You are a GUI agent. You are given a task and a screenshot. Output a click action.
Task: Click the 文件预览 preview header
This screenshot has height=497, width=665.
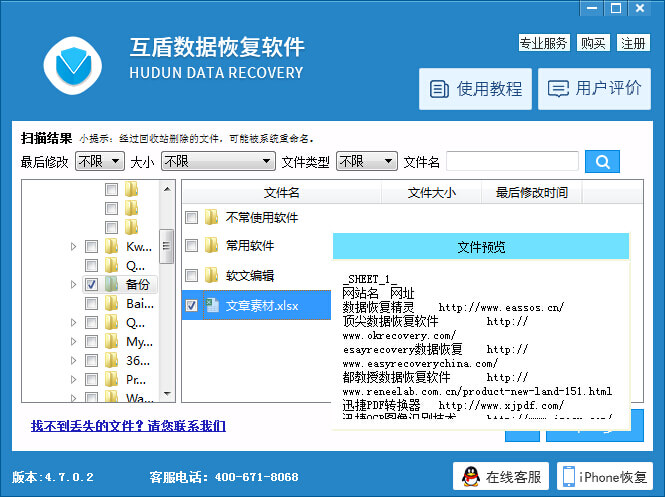tap(481, 246)
